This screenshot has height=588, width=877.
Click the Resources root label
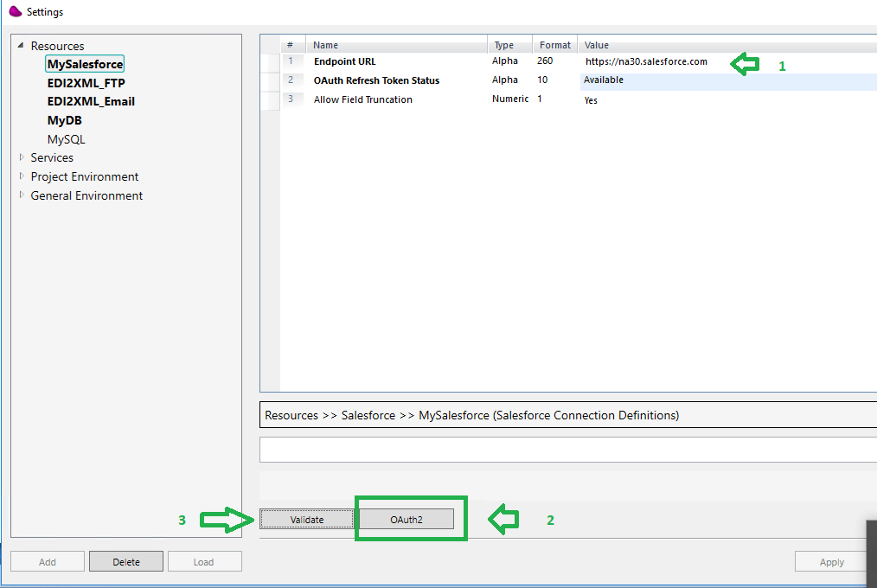tap(58, 46)
